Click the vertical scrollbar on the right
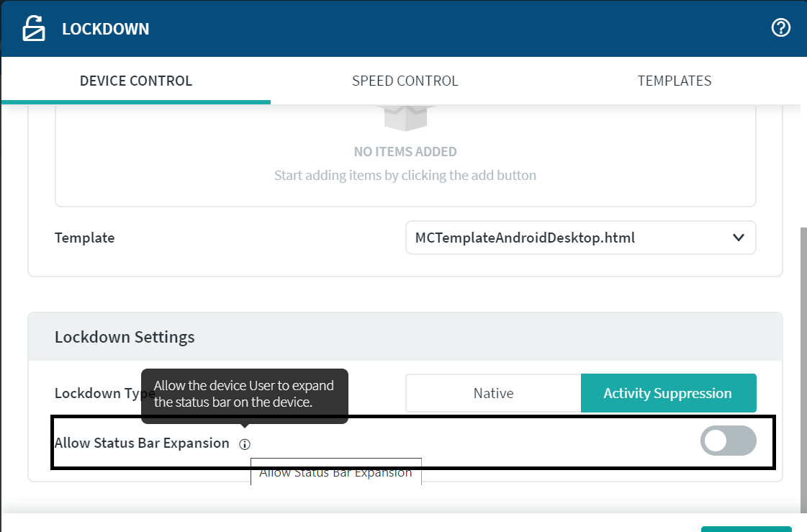The height and width of the screenshot is (532, 807). pyautogui.click(x=803, y=360)
